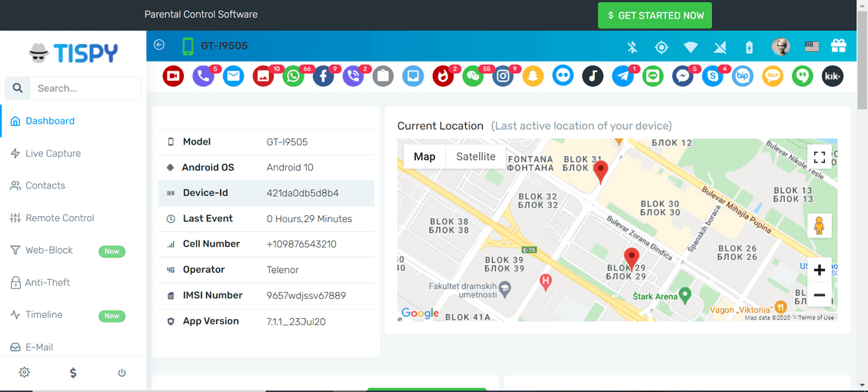Open the user profile avatar

tap(780, 47)
